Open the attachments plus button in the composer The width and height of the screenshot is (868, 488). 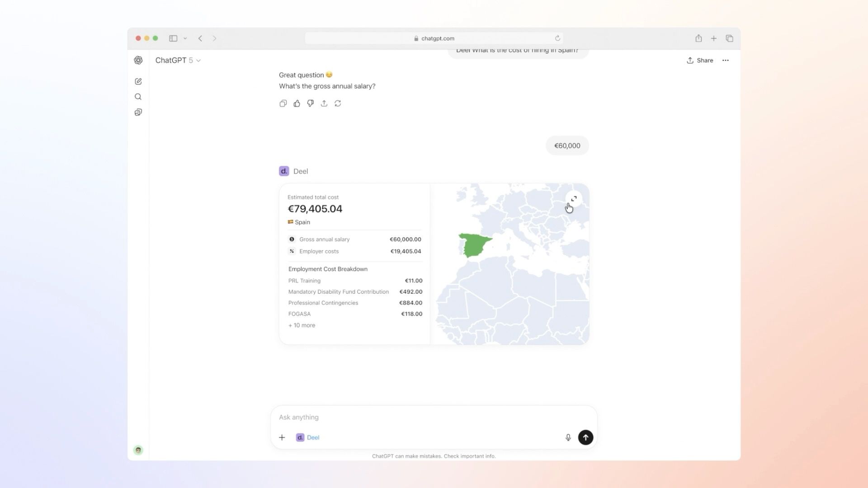tap(282, 437)
